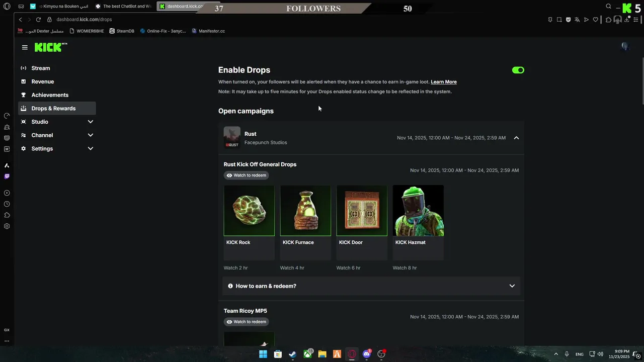Open the Easy Setup sliders icon
Viewport: 644px width, 362px height.
point(636,20)
